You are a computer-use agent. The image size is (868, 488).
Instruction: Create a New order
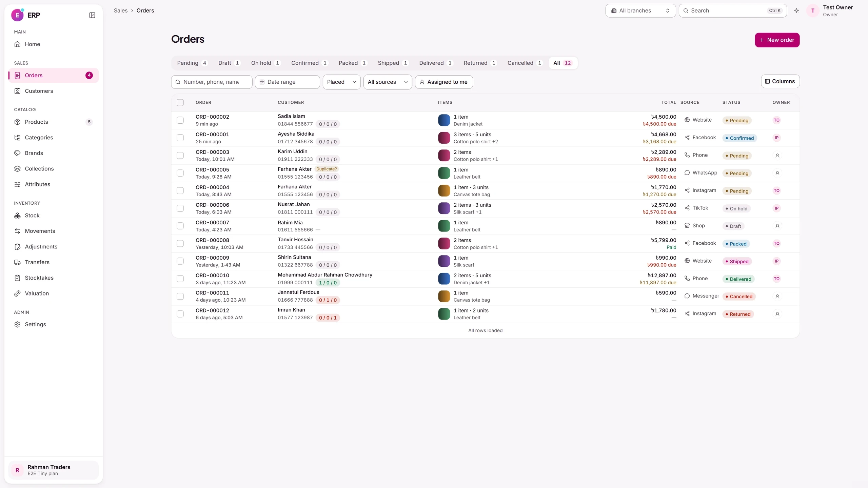pos(777,40)
